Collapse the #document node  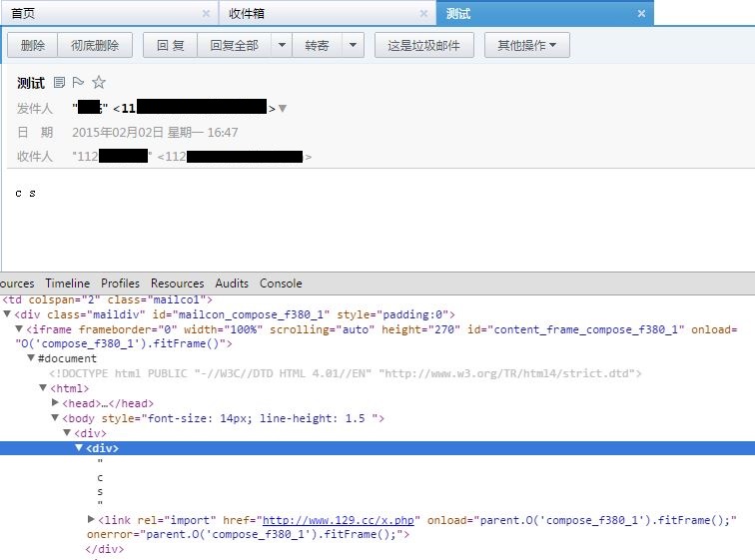click(31, 358)
